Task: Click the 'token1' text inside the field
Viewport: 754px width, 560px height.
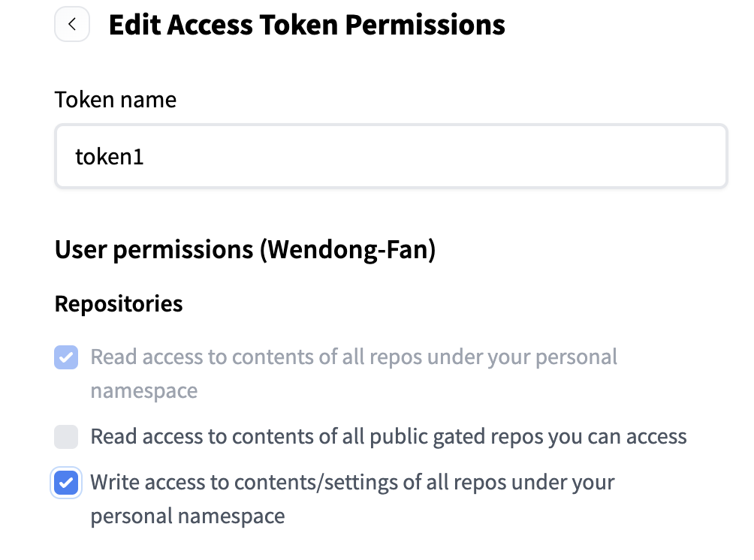Action: 110,157
